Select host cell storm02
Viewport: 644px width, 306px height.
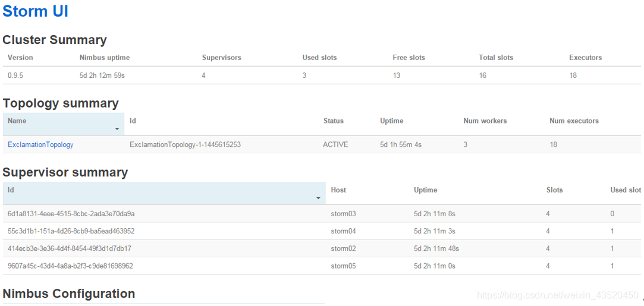tap(343, 248)
